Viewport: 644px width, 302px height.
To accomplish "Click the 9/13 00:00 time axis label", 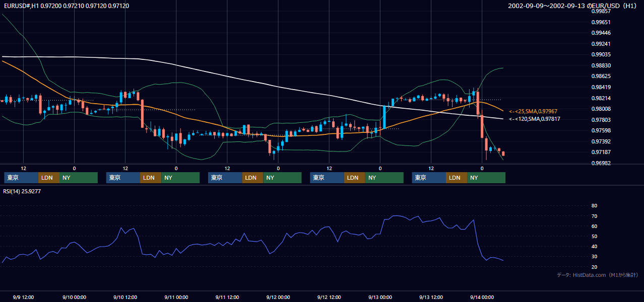I will coord(380,297).
